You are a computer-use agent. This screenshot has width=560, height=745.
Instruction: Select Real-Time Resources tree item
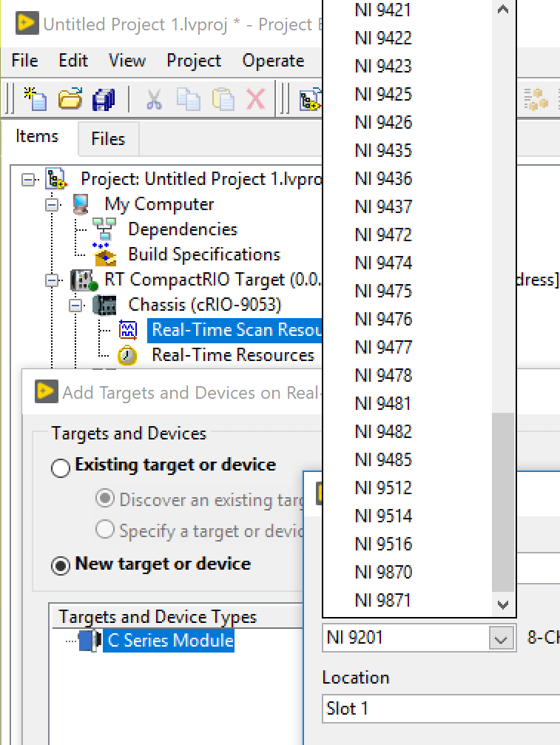pyautogui.click(x=233, y=355)
